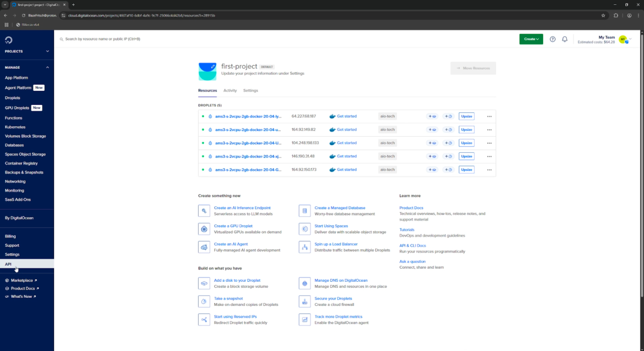Viewport: 644px width, 351px height.
Task: Open Spaces Object Storage in the sidebar
Action: click(25, 154)
